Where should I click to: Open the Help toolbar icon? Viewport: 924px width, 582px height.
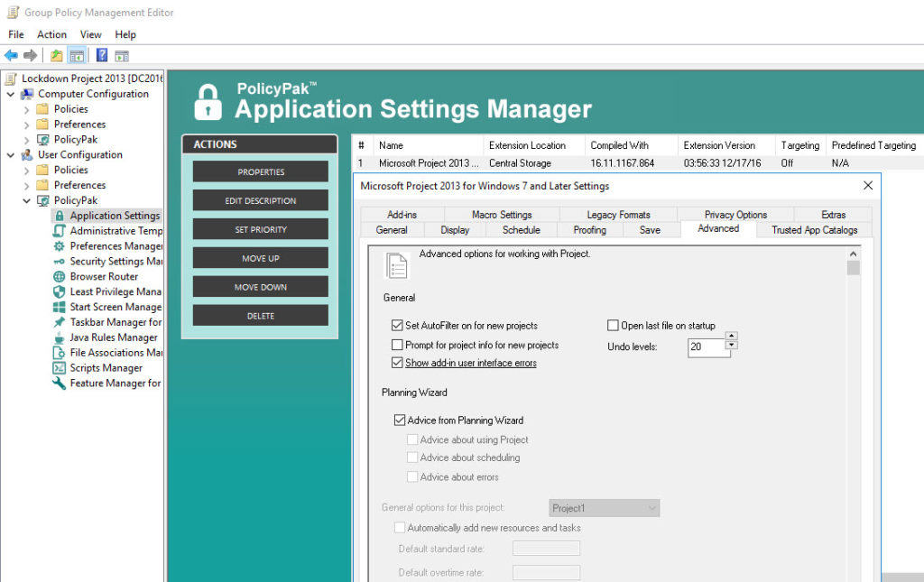click(x=102, y=55)
